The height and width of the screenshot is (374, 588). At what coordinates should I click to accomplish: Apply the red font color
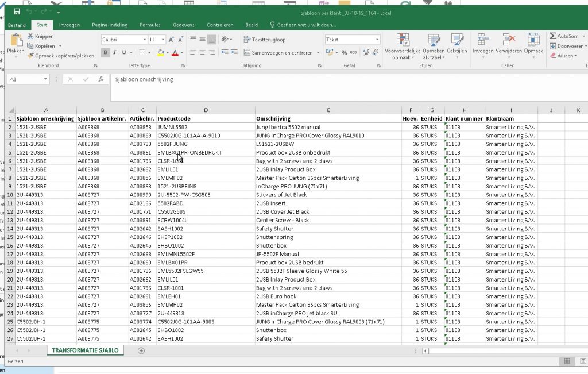pos(175,52)
